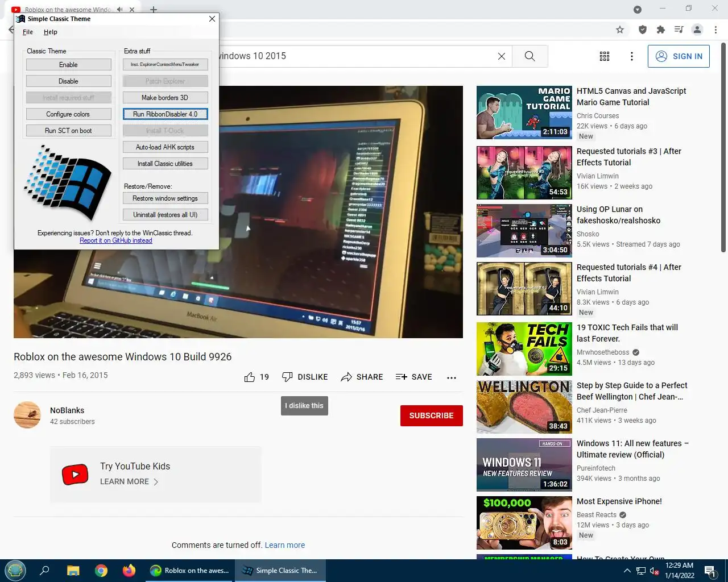
Task: Open File Explorer from the taskbar
Action: point(73,571)
